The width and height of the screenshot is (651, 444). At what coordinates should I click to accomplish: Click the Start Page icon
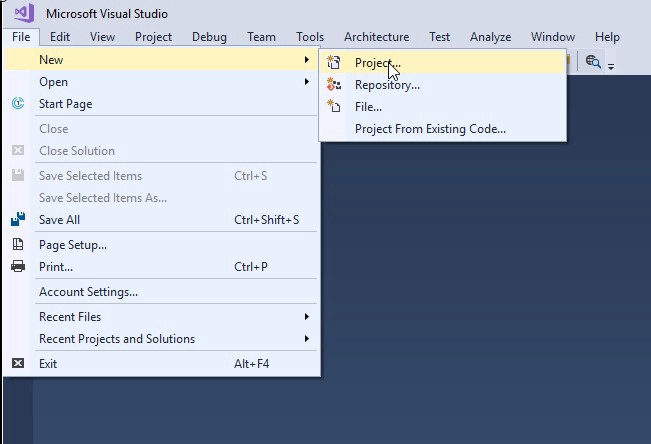(18, 103)
